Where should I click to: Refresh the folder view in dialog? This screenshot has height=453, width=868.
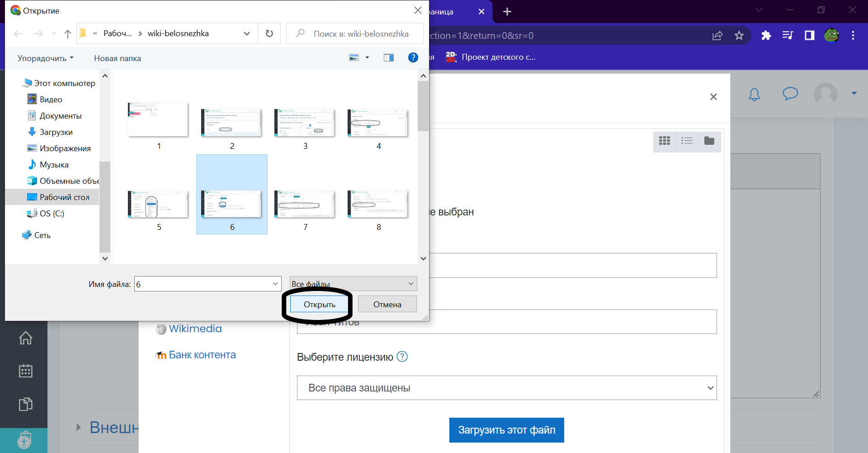[x=269, y=33]
